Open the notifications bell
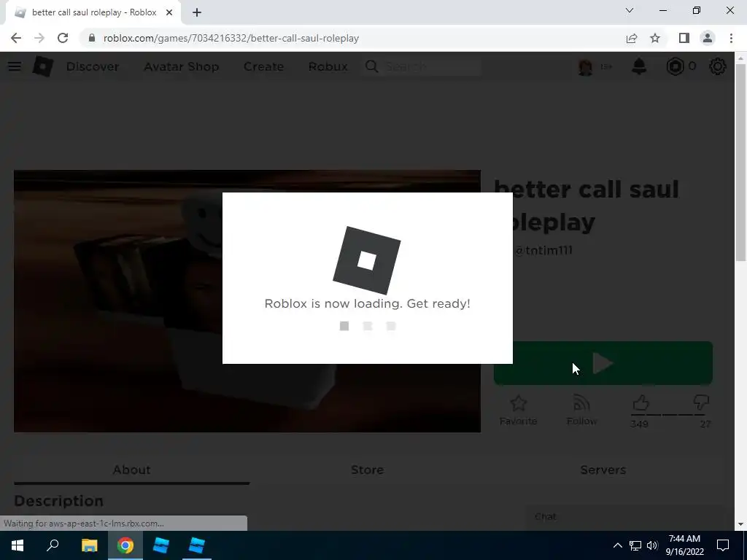This screenshot has height=560, width=747. (639, 66)
